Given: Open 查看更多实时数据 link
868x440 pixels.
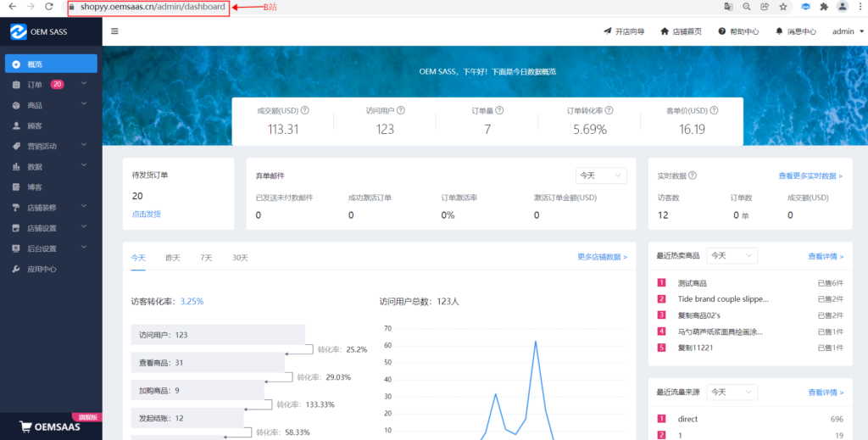Looking at the screenshot, I should coord(810,176).
